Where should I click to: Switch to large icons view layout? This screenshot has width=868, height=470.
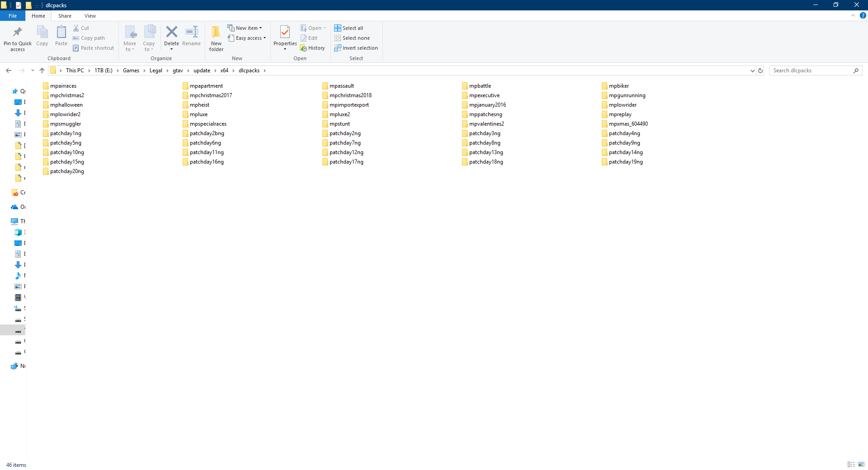pyautogui.click(x=861, y=465)
